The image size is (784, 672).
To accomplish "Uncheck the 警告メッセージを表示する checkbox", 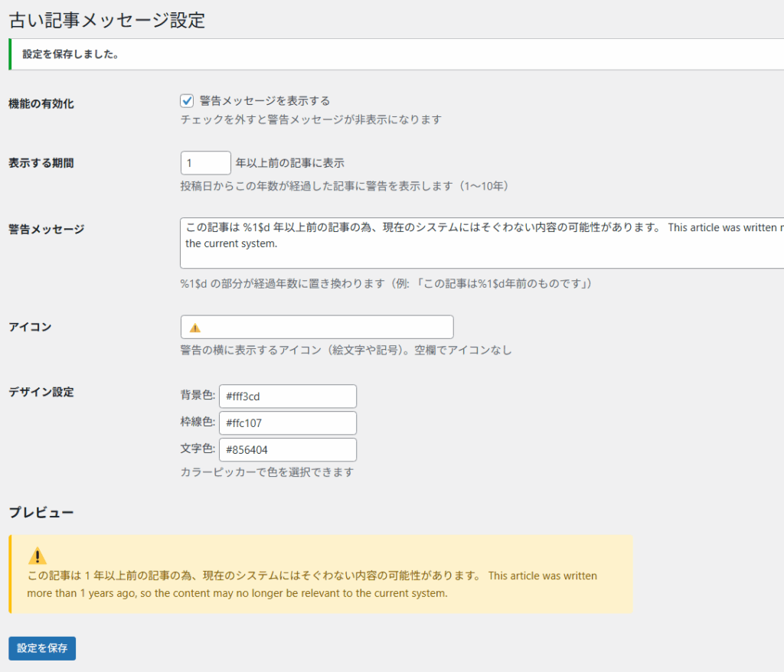I will tap(187, 101).
